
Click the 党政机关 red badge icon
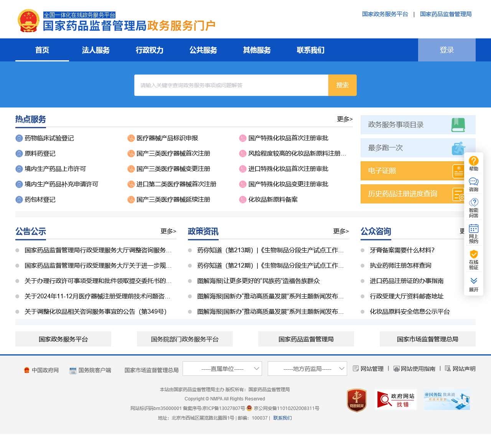tap(357, 400)
